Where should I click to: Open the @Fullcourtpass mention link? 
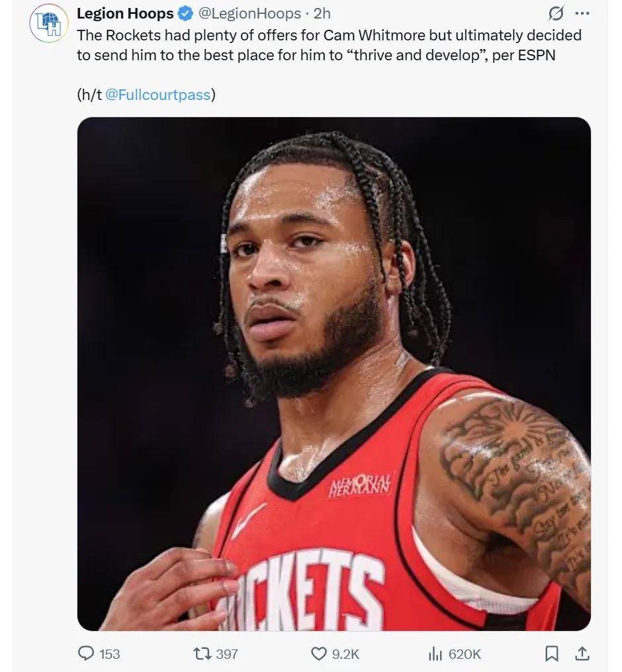pyautogui.click(x=157, y=95)
